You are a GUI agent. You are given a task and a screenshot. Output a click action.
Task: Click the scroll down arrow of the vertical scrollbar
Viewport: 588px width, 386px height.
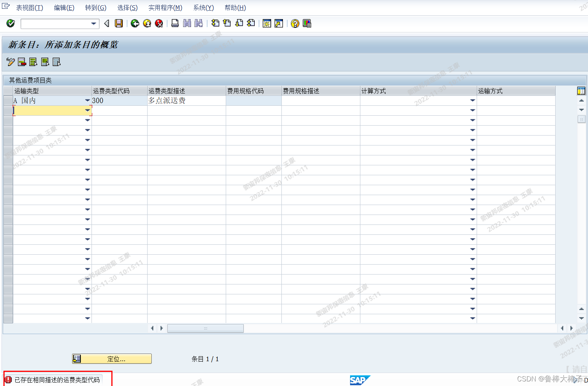click(x=581, y=318)
